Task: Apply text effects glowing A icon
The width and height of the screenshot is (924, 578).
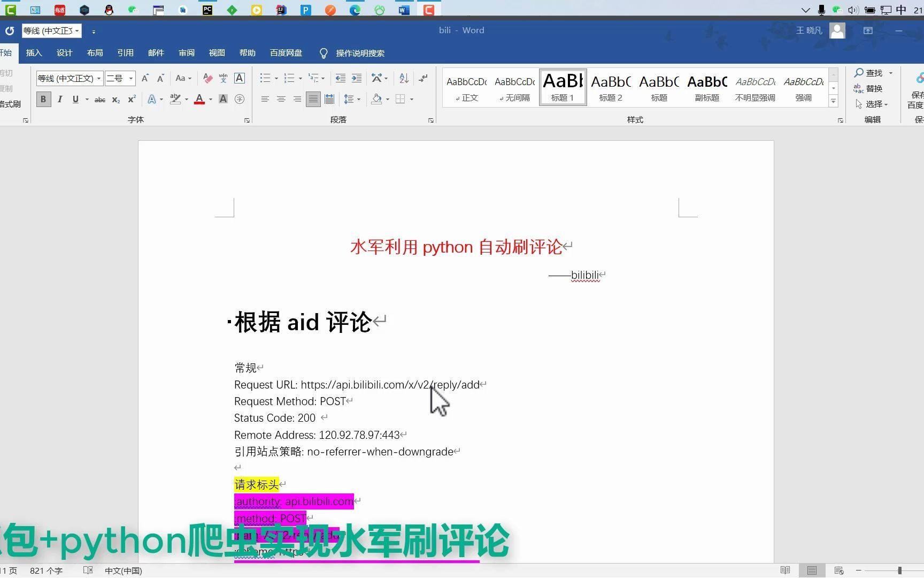Action: (152, 99)
